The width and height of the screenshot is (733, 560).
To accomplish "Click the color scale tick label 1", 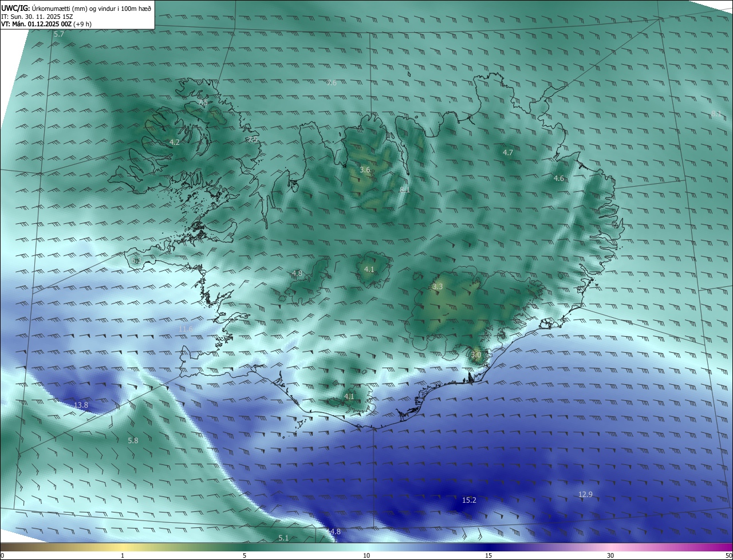I will pos(123,555).
